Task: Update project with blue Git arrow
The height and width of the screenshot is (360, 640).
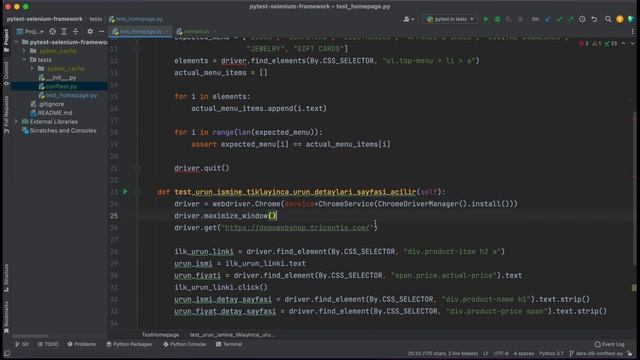Action: 548,19
